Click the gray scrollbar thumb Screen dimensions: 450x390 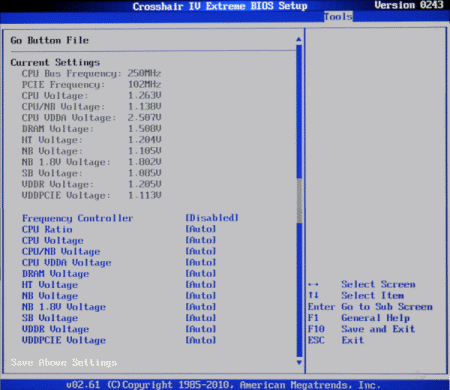coord(299,201)
